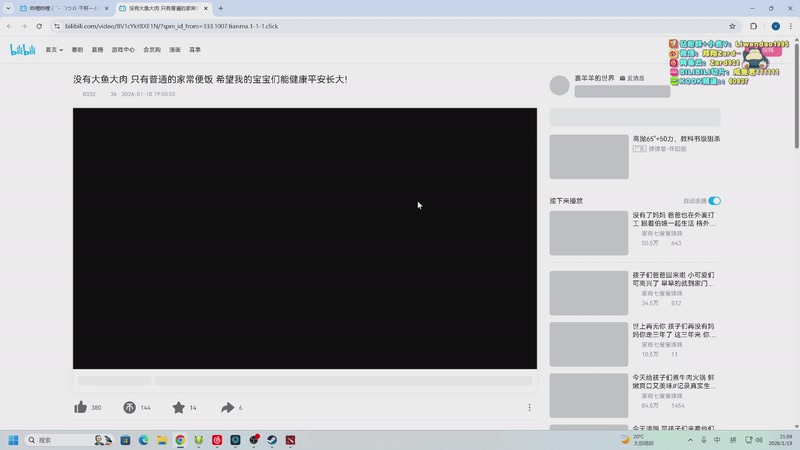Open ad video 高抛65°+50力
The width and height of the screenshot is (800, 450).
click(676, 139)
